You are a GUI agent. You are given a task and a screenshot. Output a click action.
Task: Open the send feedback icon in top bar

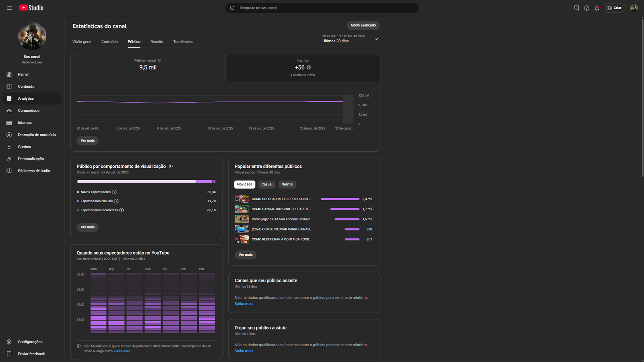pyautogui.click(x=576, y=8)
